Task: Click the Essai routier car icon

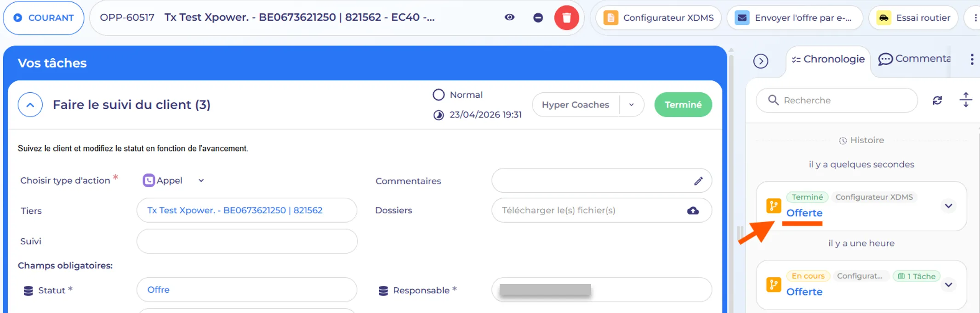Action: click(x=883, y=18)
